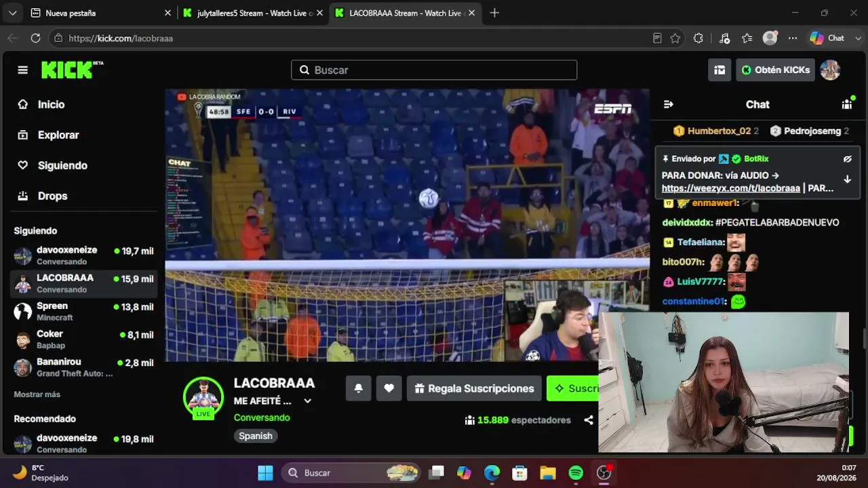Open the Conversando category link under LACOBRAAA
Screen dimensions: 868x488
click(x=262, y=418)
